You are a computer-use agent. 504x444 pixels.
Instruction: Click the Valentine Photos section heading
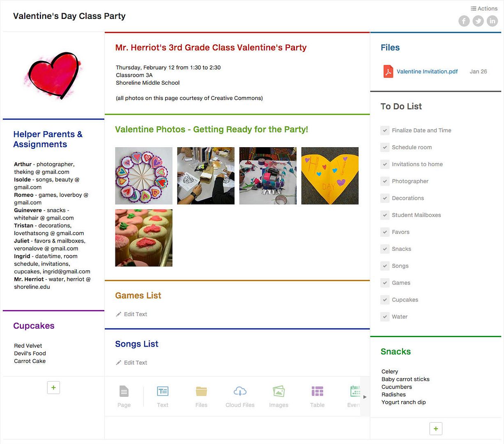point(212,129)
